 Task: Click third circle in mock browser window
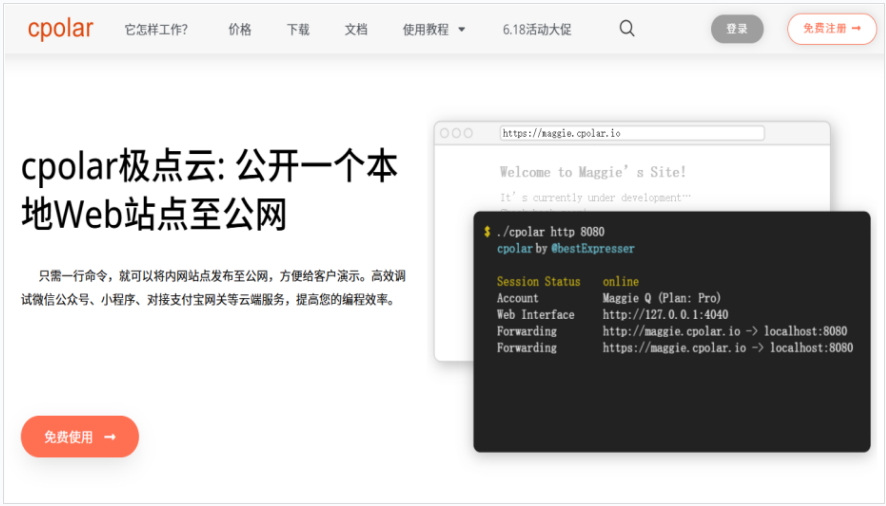point(468,133)
